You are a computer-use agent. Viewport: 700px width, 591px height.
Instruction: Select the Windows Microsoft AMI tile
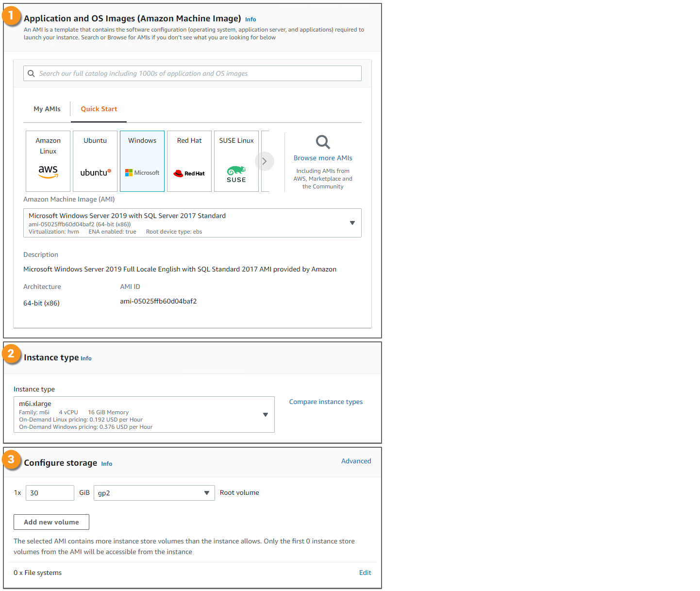142,161
